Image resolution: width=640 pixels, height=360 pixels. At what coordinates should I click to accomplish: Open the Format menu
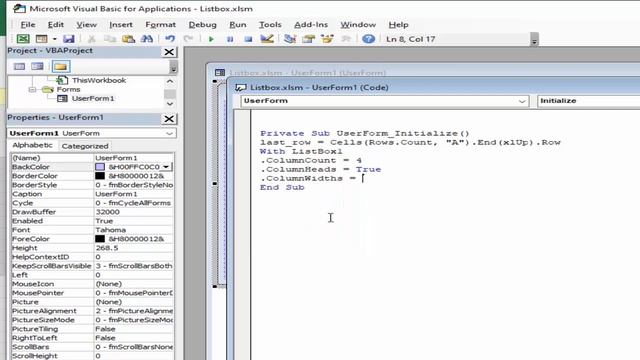coord(160,24)
